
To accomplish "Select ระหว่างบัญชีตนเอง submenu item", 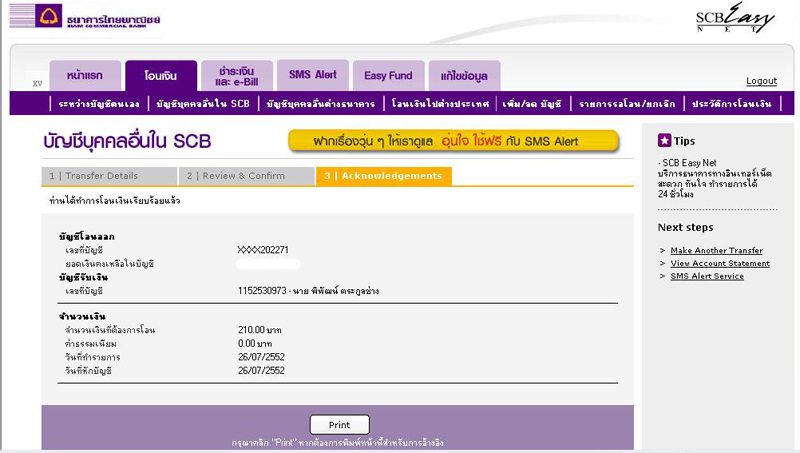I will coord(99,104).
